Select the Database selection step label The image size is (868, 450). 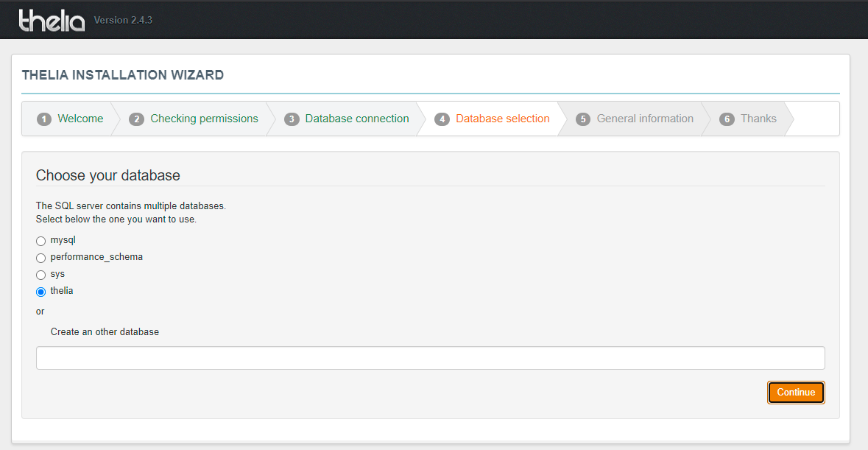pos(502,119)
